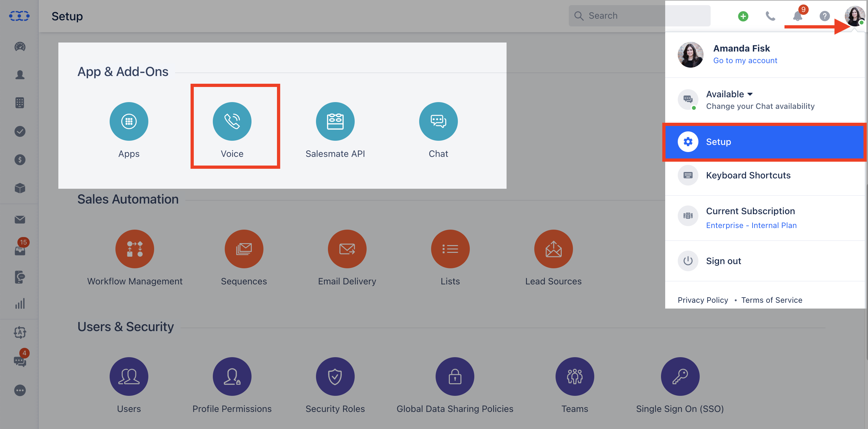Open the More ellipsis icon in sidebar

pyautogui.click(x=20, y=390)
